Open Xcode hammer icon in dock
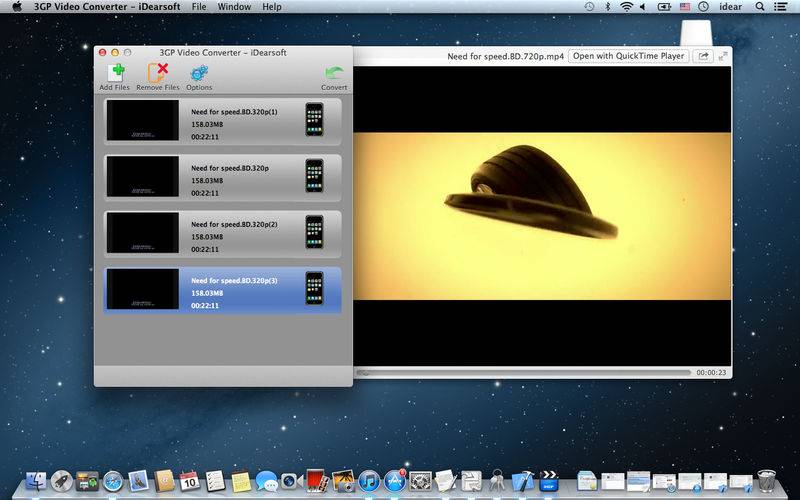The width and height of the screenshot is (800, 500). (x=522, y=481)
